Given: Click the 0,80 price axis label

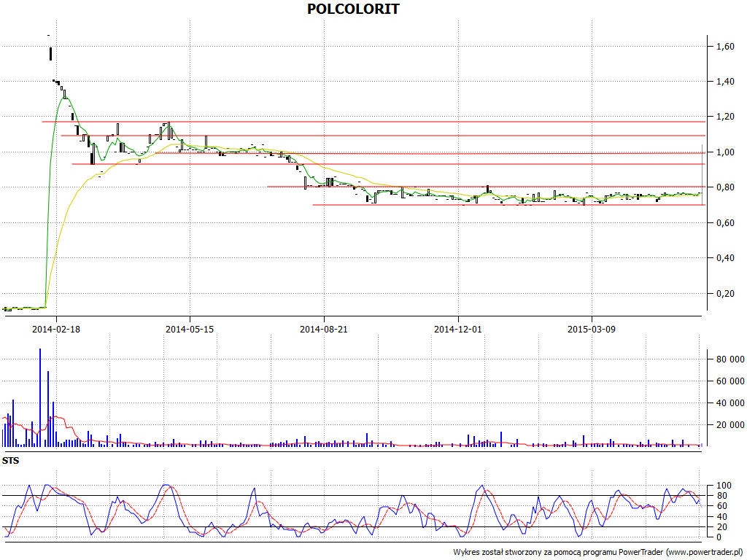Looking at the screenshot, I should point(725,187).
